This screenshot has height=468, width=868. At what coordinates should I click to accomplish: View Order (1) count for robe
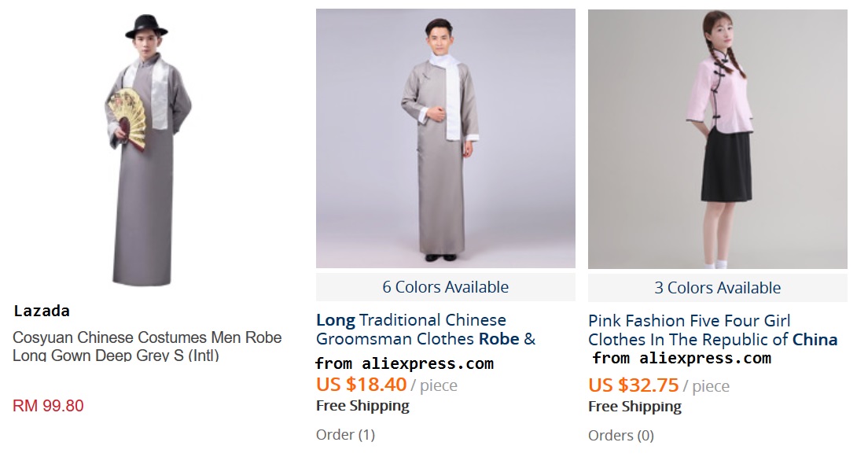tap(345, 435)
